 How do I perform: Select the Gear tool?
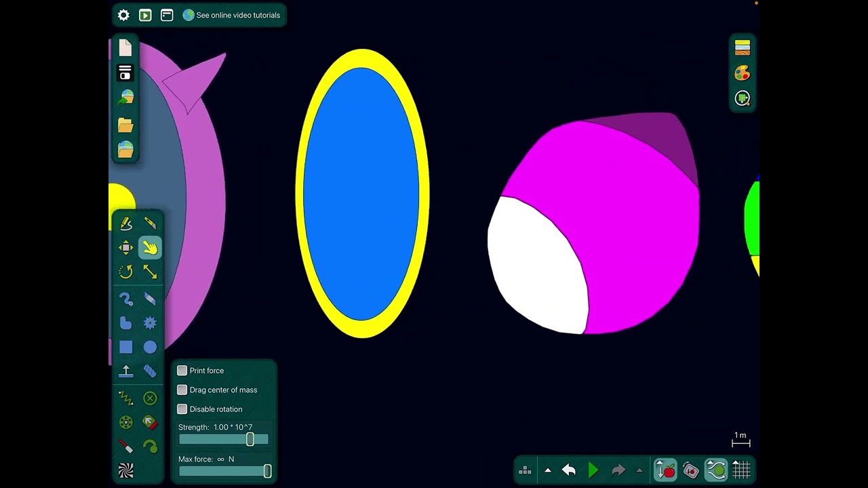150,323
